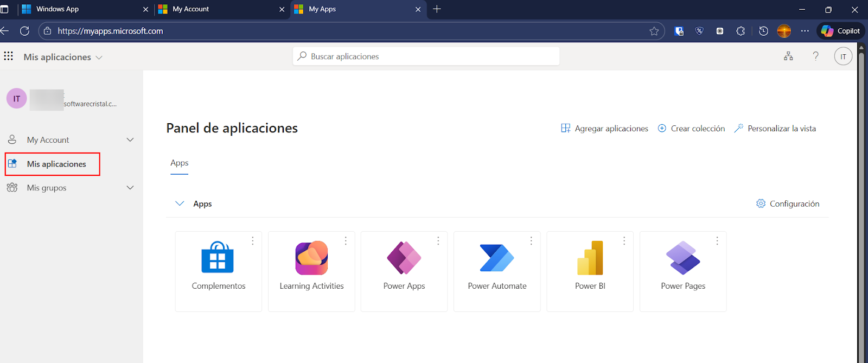Open more options for Power BI tile
The height and width of the screenshot is (363, 868).
tap(624, 241)
